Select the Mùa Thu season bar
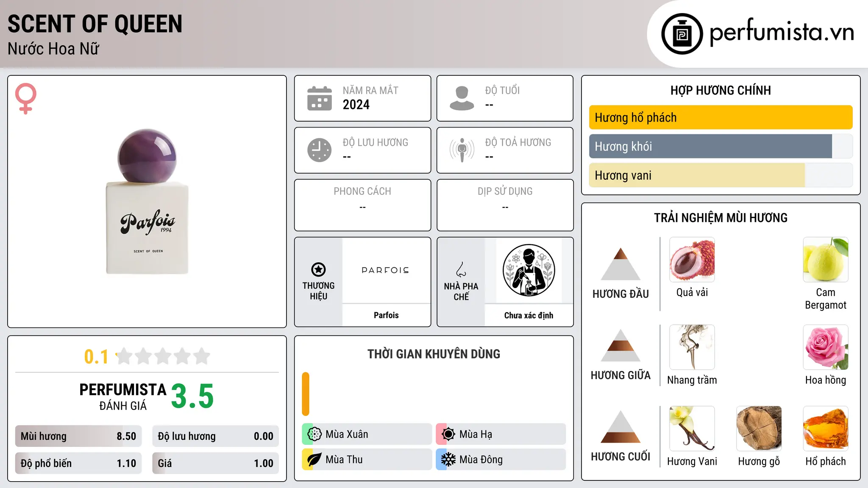The image size is (868, 488). coord(367,460)
